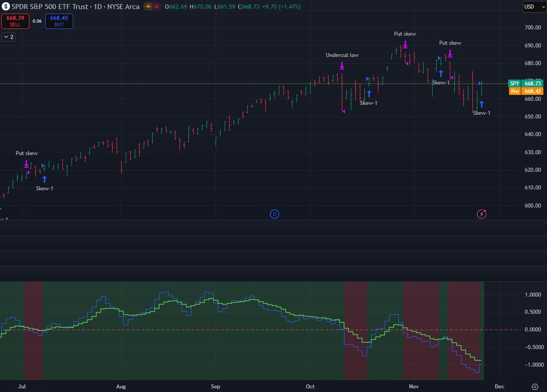Click the Nov label on the time axis
Screen dimensions: 547x392
point(414,386)
